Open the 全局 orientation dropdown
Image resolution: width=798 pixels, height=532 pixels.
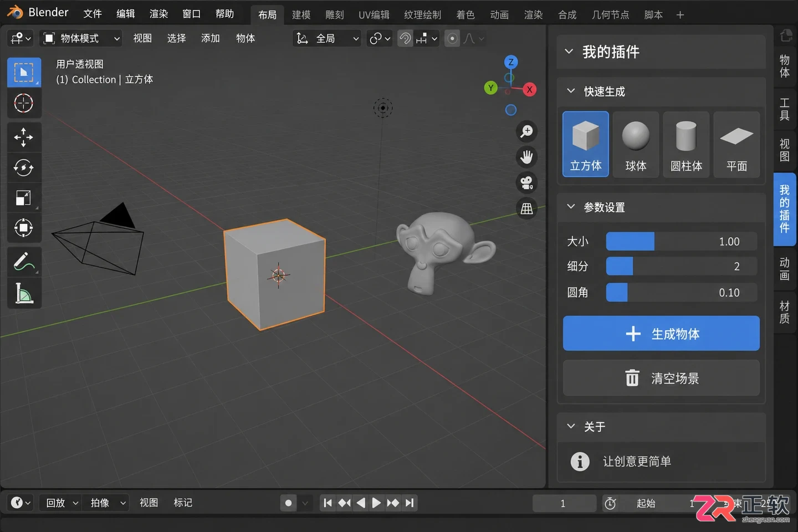(x=328, y=38)
